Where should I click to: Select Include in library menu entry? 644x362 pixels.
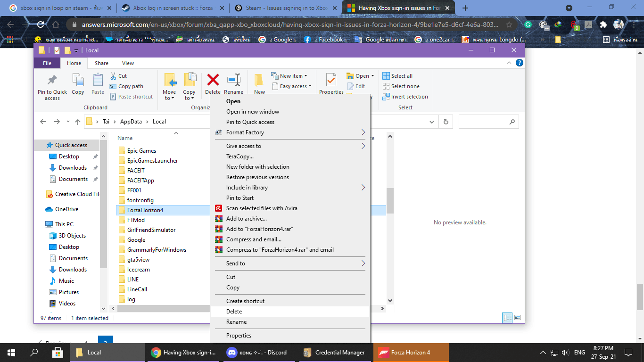[x=290, y=188]
